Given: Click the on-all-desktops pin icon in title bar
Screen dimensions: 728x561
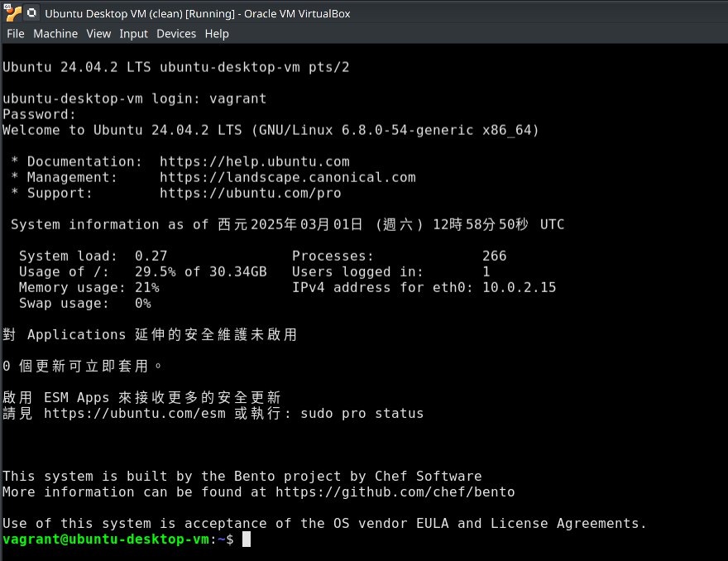Looking at the screenshot, I should coord(31,13).
